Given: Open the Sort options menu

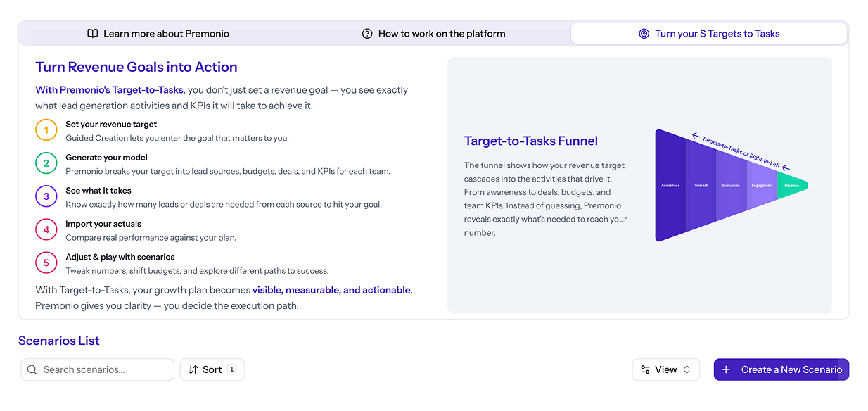Looking at the screenshot, I should pyautogui.click(x=212, y=369).
